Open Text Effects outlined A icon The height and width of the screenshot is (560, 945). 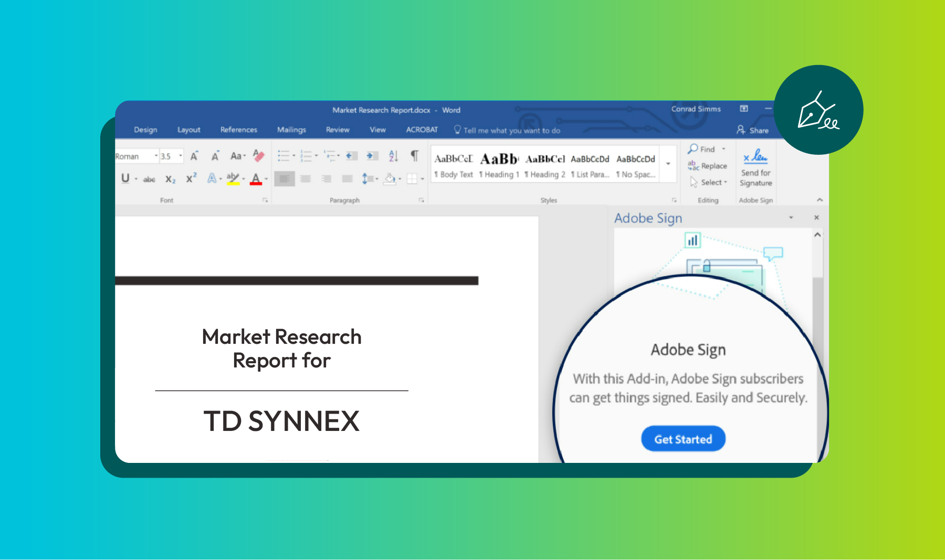coord(212,178)
